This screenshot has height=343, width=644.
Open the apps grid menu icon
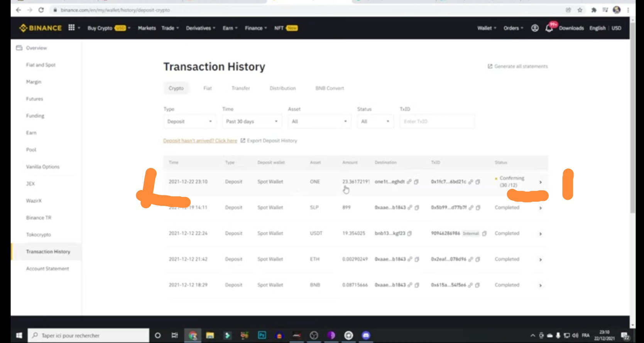pyautogui.click(x=71, y=27)
